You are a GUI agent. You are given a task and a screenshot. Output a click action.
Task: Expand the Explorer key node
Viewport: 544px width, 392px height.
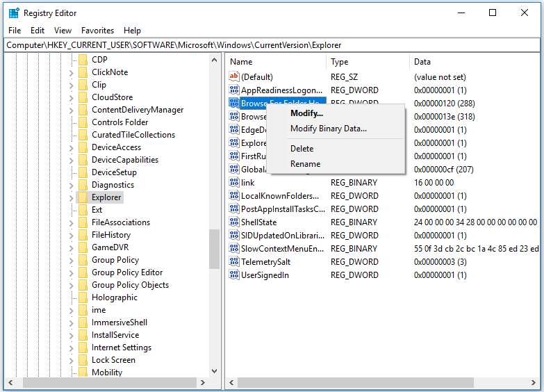pyautogui.click(x=71, y=197)
